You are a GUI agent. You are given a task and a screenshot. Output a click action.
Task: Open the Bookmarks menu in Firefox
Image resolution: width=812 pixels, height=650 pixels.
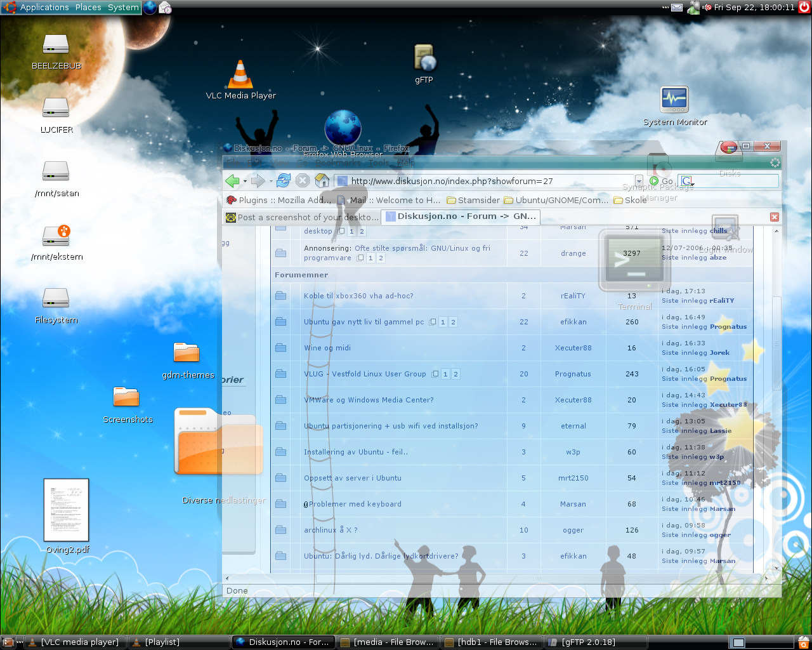[337, 162]
